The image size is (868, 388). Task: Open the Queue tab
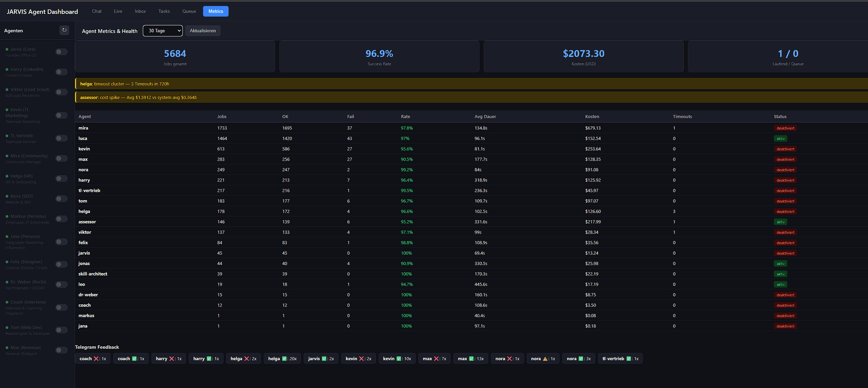pos(189,11)
